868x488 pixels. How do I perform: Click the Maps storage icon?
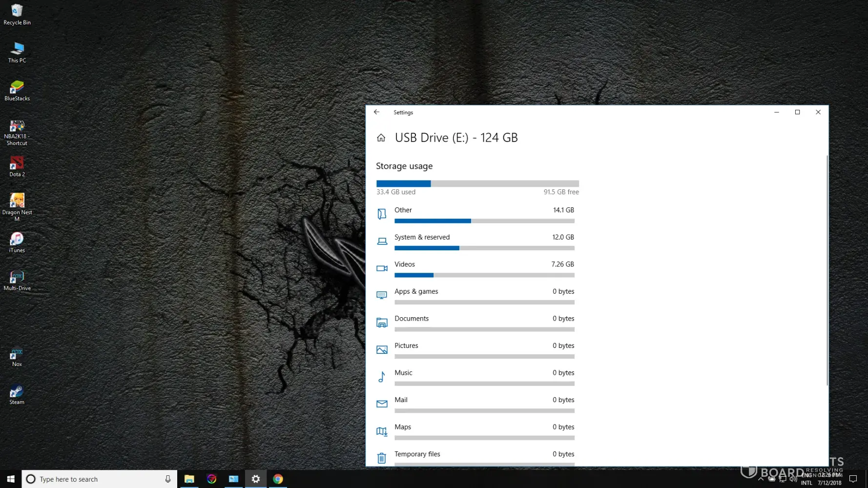click(382, 431)
